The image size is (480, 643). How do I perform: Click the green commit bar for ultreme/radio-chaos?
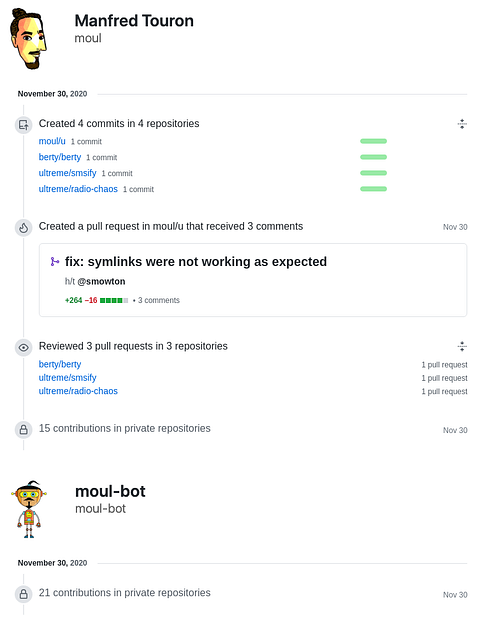[373, 189]
